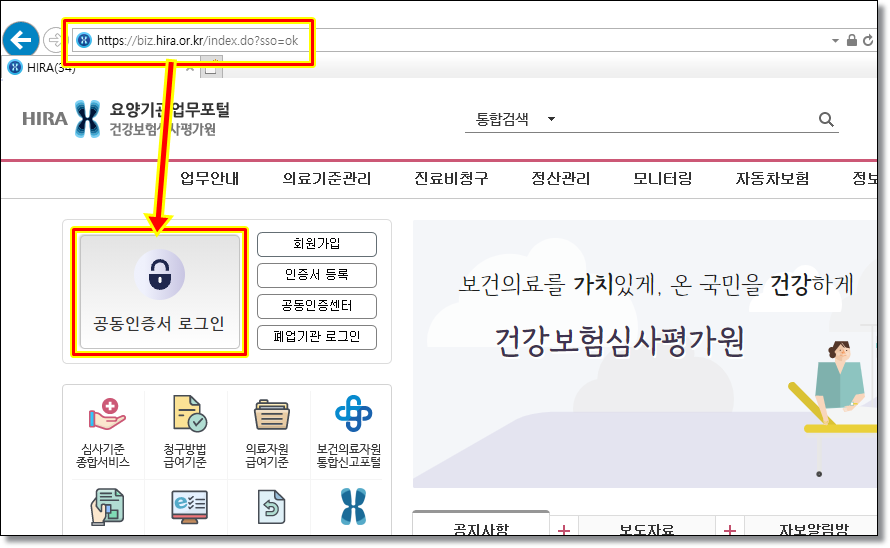Open the 의료기준관리 menu
This screenshot has height=548, width=890.
(327, 179)
